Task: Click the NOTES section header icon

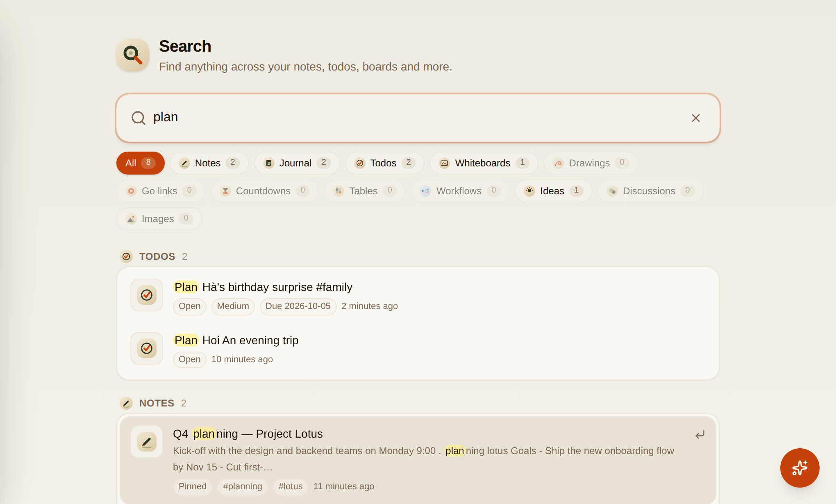Action: coord(126,403)
